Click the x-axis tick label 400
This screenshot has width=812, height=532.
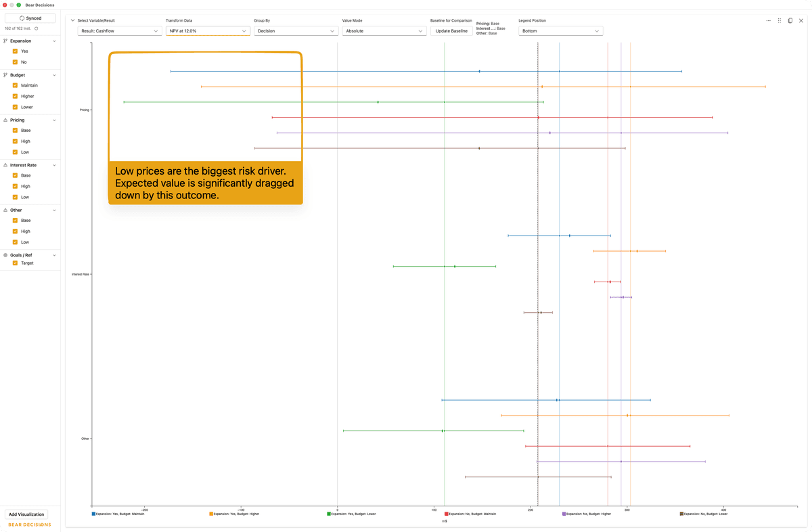[723, 510]
